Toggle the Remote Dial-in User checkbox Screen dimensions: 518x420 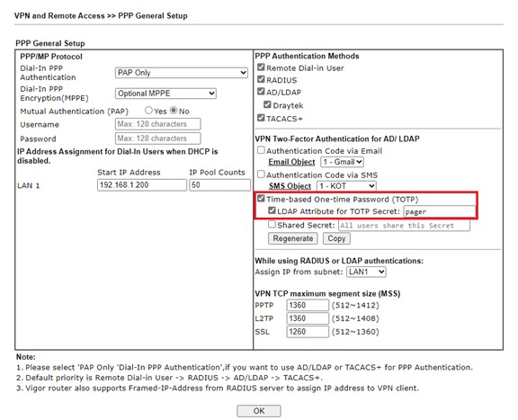coord(261,67)
